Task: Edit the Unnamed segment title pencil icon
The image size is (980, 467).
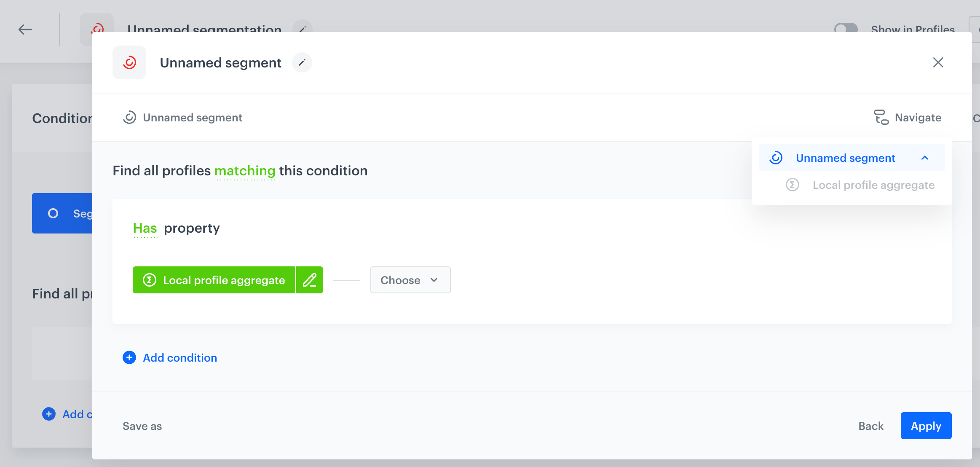Action: (302, 63)
